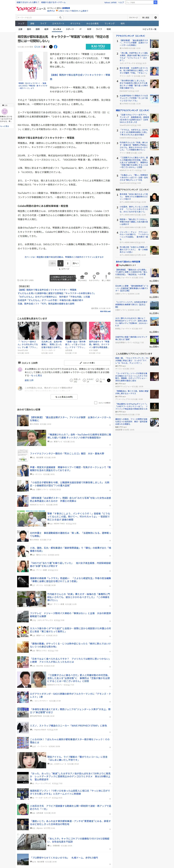This screenshot has width=174, height=868.
Task: Open the 画像 link for 琴葉茜 character
Action: (80, 77)
